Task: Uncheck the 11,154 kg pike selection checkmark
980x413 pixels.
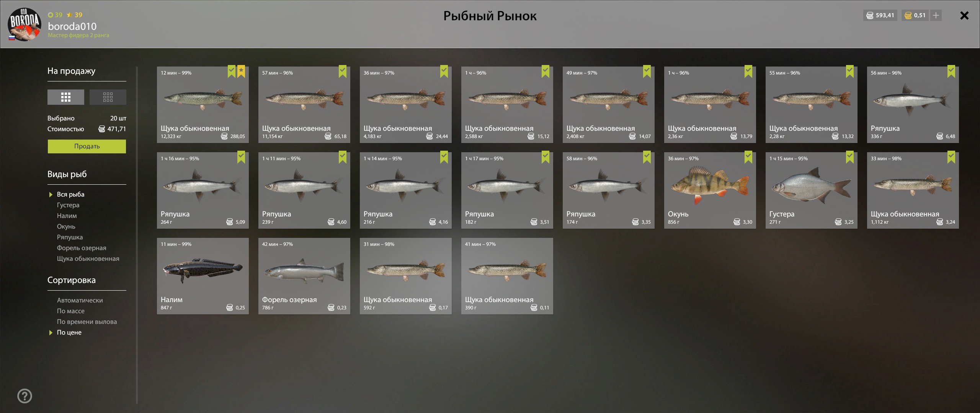Action: (x=343, y=72)
